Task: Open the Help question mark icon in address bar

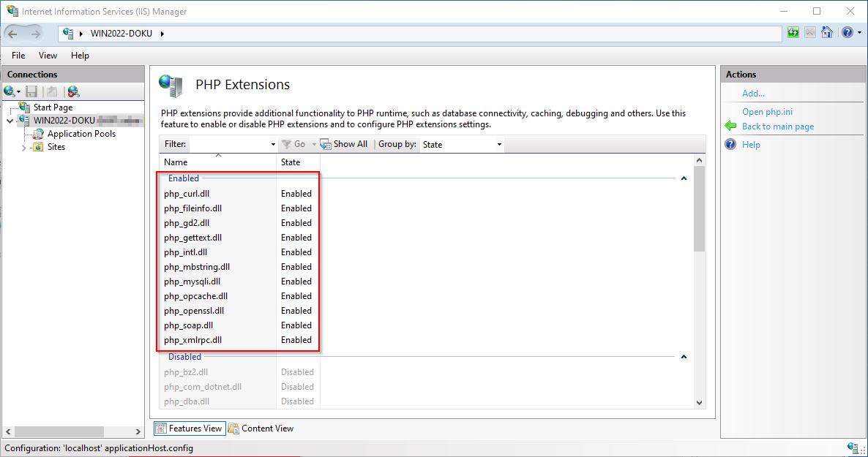Action: point(847,33)
